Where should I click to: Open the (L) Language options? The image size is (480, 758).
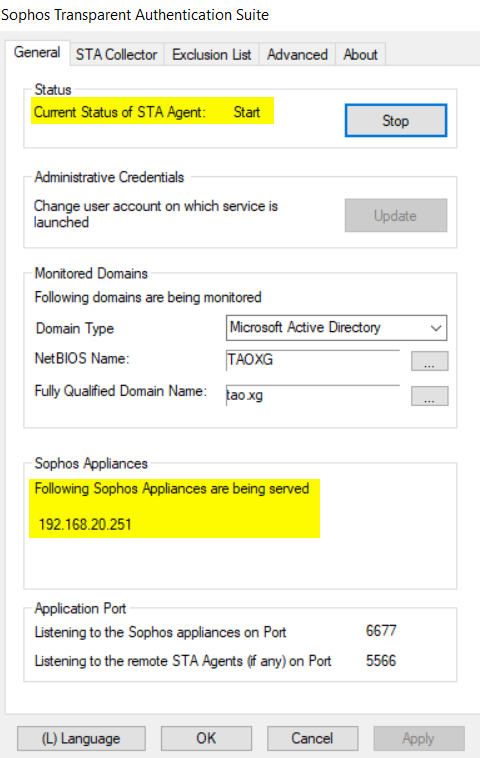[81, 738]
